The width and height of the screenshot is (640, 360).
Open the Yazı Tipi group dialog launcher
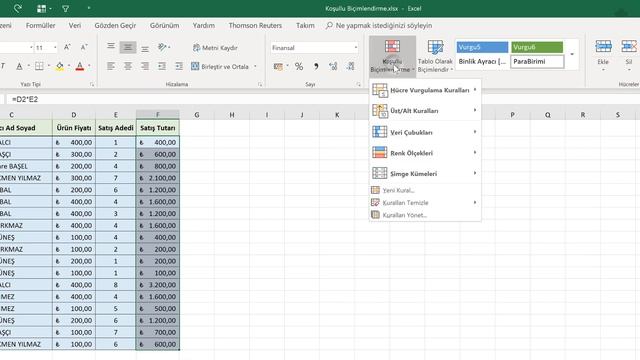point(92,84)
